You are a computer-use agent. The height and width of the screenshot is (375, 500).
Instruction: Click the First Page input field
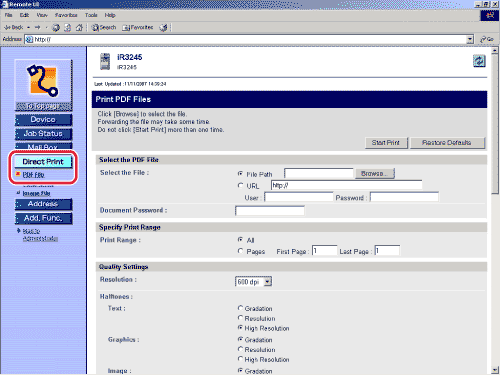[x=324, y=250]
